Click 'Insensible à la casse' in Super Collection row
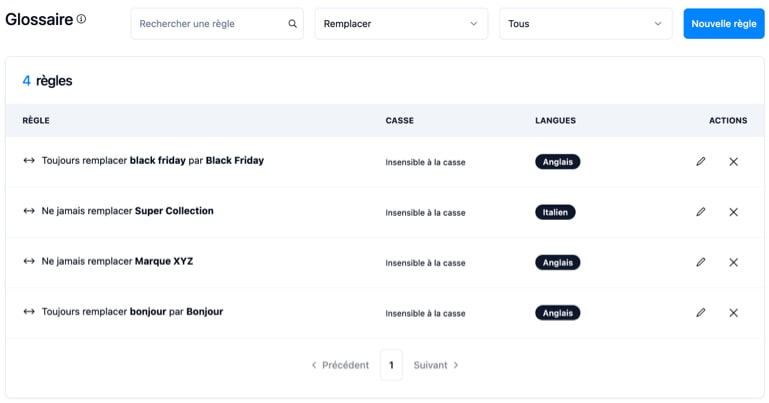This screenshot has width=769, height=403. coord(425,213)
